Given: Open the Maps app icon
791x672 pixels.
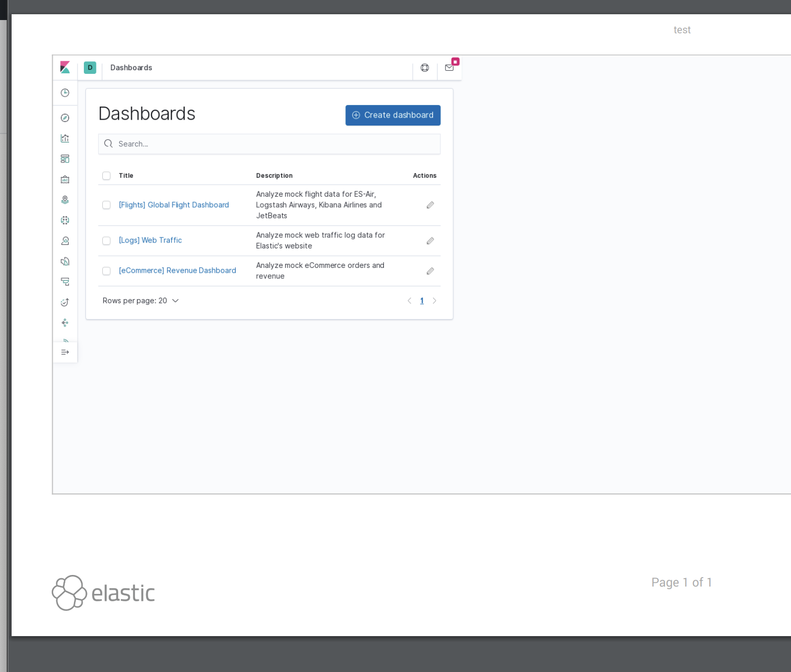Looking at the screenshot, I should (x=65, y=200).
